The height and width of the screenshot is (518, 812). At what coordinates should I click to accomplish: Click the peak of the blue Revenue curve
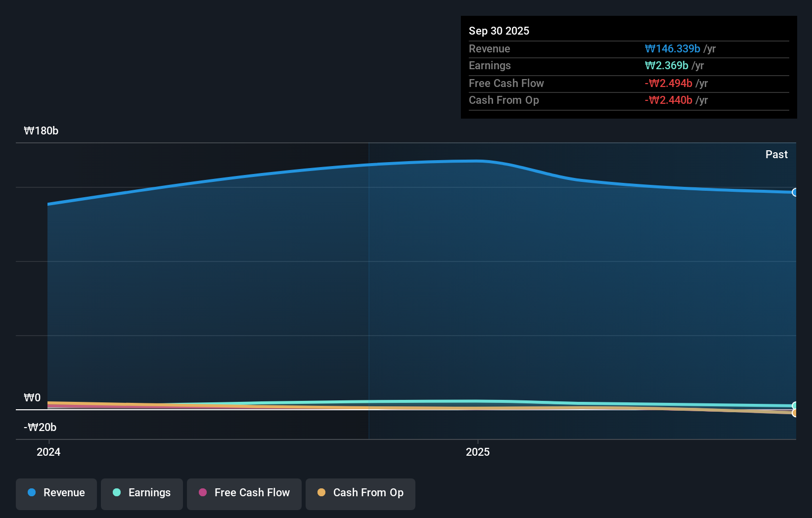470,160
